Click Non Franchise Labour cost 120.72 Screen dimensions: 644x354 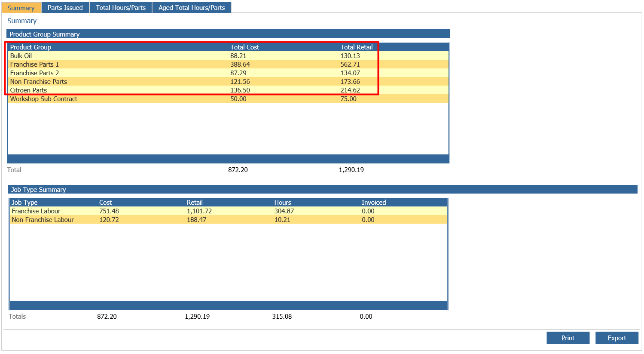pos(109,220)
